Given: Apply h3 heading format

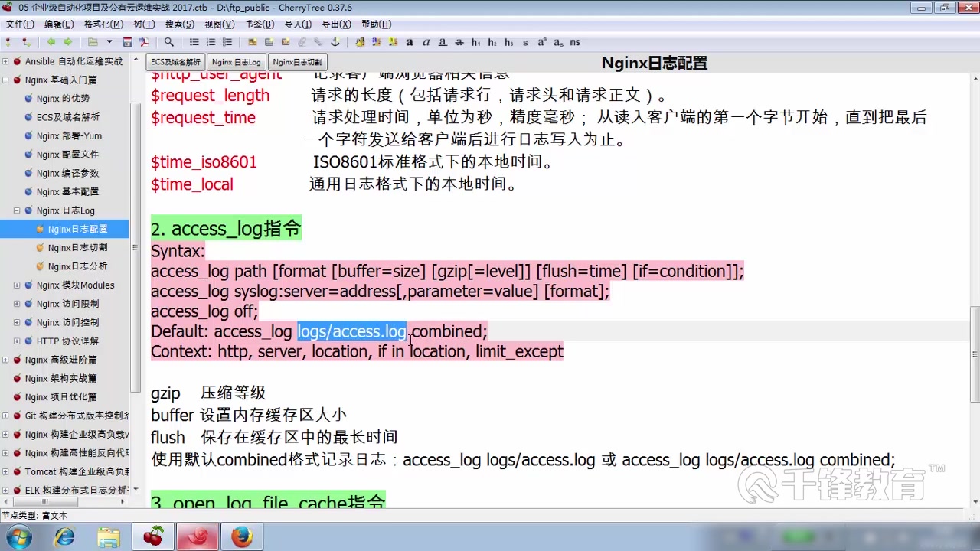Looking at the screenshot, I should click(x=509, y=42).
